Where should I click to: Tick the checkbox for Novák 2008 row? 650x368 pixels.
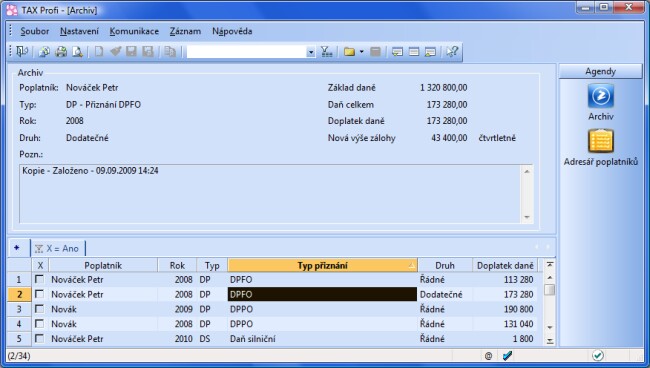pyautogui.click(x=39, y=324)
